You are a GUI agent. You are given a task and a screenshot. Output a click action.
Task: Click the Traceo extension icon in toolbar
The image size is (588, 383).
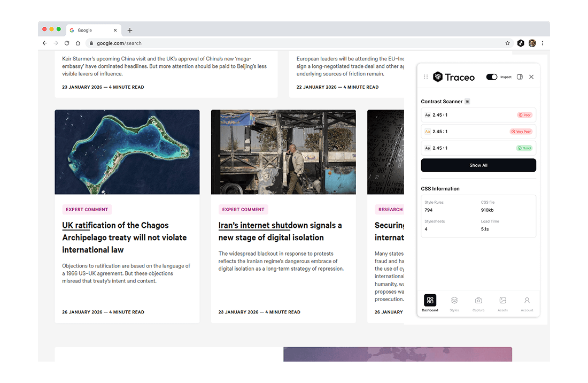[521, 43]
